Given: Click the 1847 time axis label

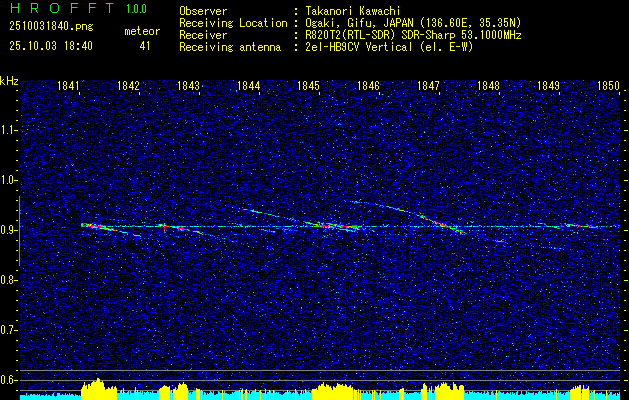Looking at the screenshot, I should point(428,86).
